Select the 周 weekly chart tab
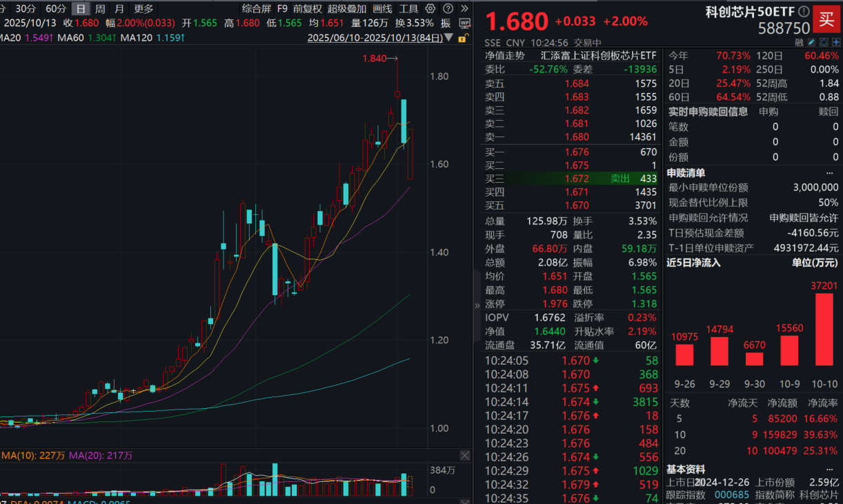Image resolution: width=843 pixels, height=504 pixels. [101, 9]
